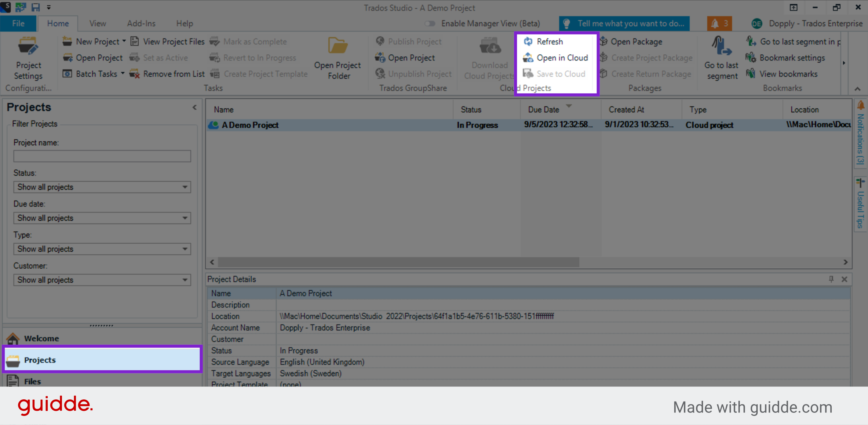The width and height of the screenshot is (868, 425).
Task: Open the notifications bell showing 3
Action: click(x=719, y=24)
